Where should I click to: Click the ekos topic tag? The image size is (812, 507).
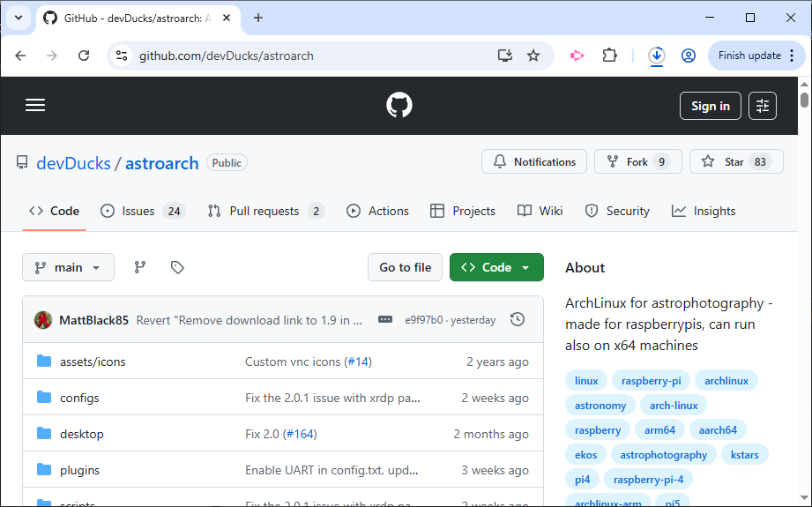pos(585,455)
